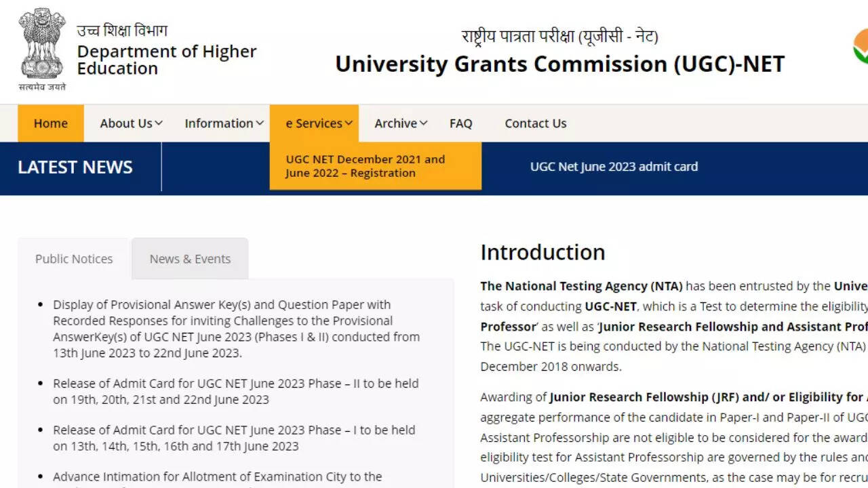Open Advance Intimation for Examination City notice

coord(217,477)
